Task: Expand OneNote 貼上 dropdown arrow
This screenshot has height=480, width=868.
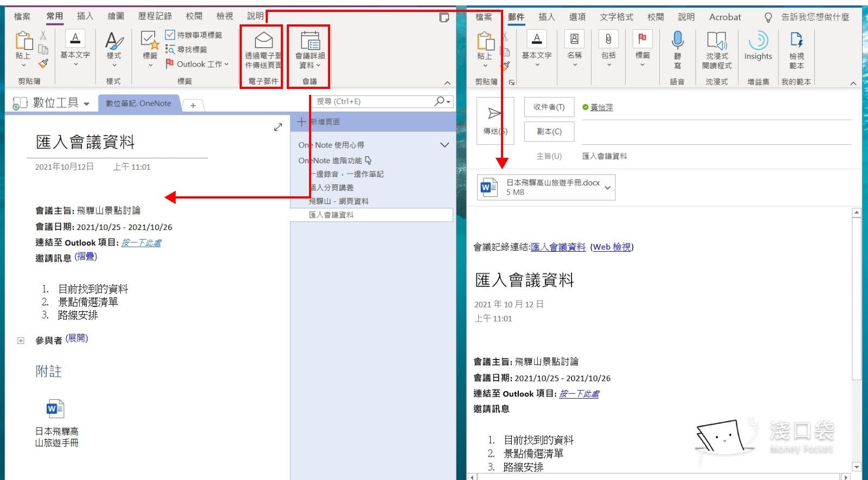Action: 23,65
